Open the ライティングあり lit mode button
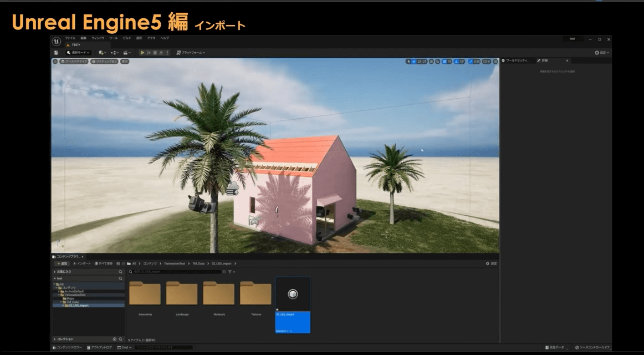This screenshot has height=355, width=644. coord(104,62)
